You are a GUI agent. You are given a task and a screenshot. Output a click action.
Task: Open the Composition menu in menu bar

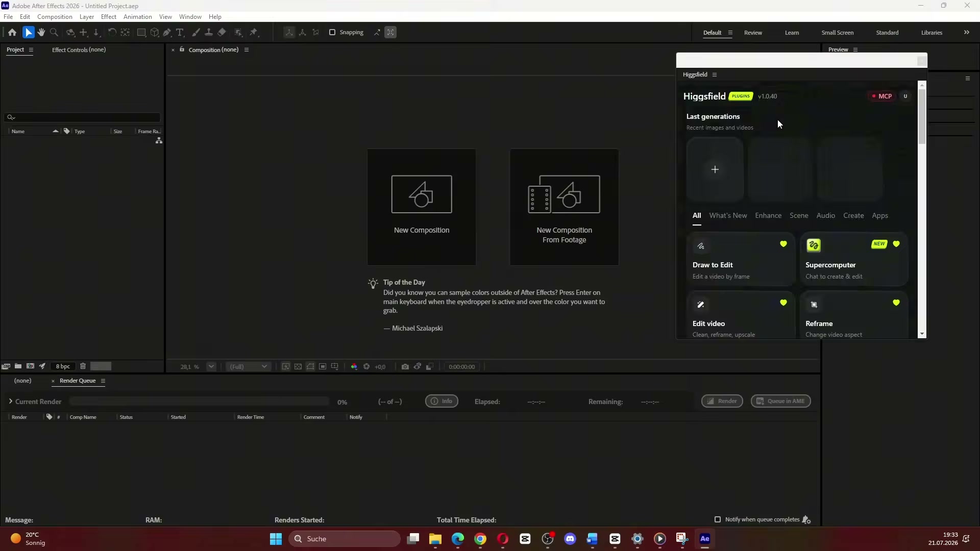pos(55,17)
